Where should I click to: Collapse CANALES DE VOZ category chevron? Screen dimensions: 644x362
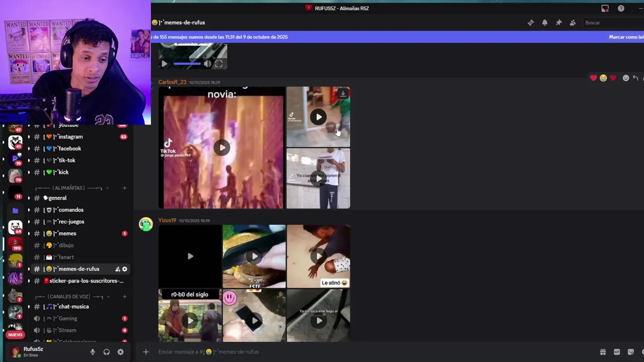click(x=108, y=297)
